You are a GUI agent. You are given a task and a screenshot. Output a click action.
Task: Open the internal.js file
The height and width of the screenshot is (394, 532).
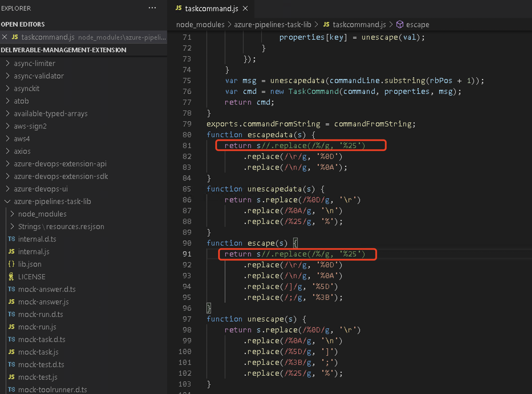(34, 252)
